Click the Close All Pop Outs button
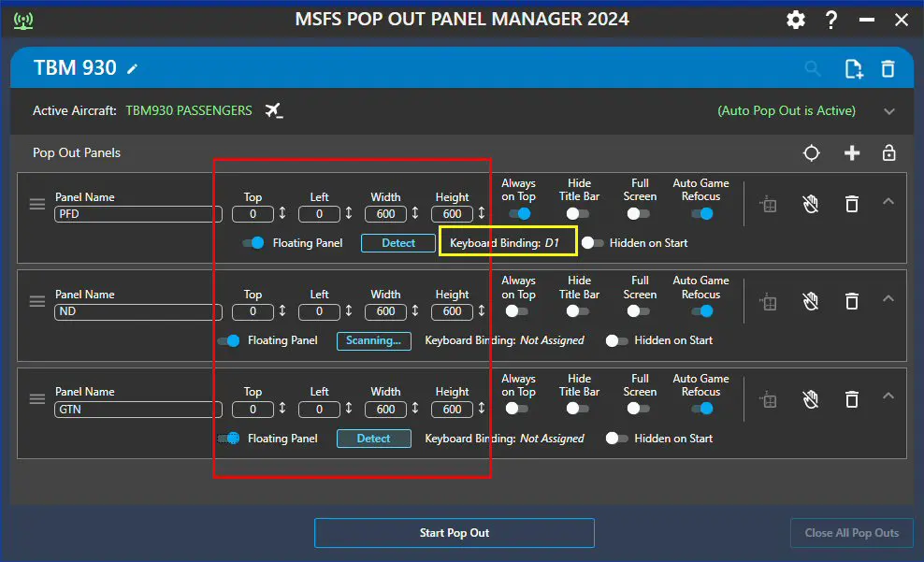Image resolution: width=924 pixels, height=562 pixels. [851, 533]
